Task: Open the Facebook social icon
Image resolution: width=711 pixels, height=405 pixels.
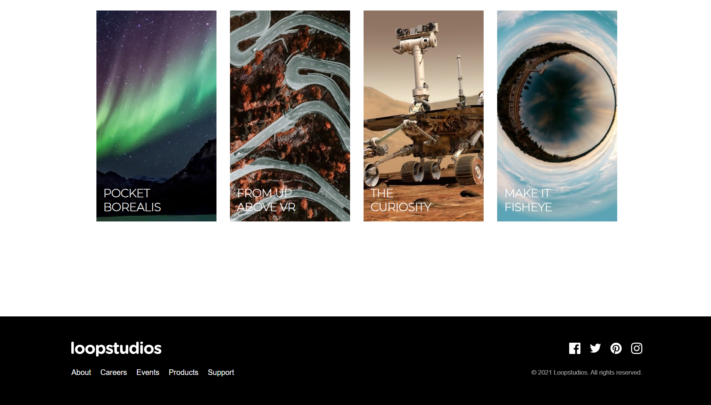Action: tap(575, 348)
